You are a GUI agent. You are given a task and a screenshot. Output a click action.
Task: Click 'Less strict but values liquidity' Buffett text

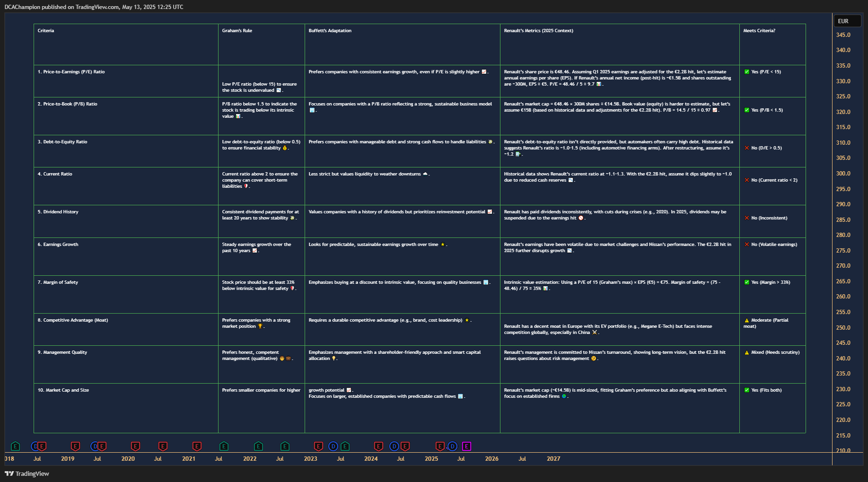[369, 174]
